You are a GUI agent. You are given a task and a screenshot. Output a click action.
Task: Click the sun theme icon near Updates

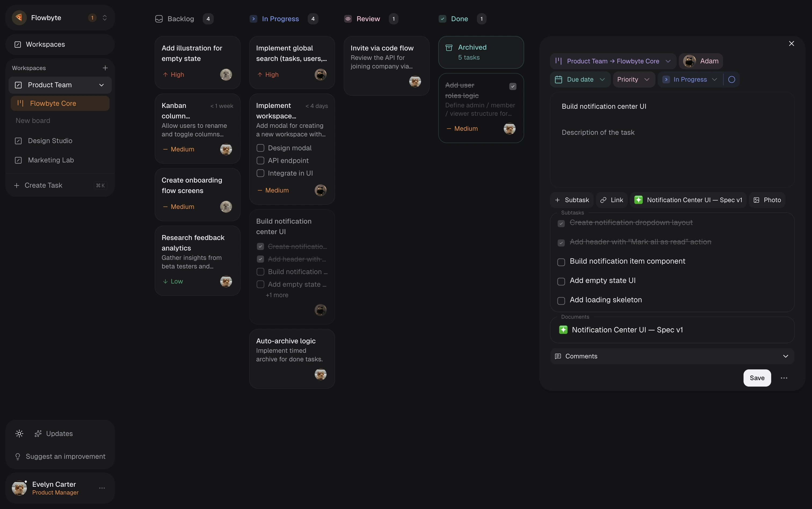[19, 434]
